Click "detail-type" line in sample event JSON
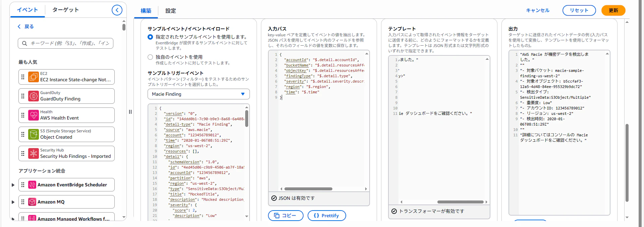644x227 pixels. coord(198,124)
